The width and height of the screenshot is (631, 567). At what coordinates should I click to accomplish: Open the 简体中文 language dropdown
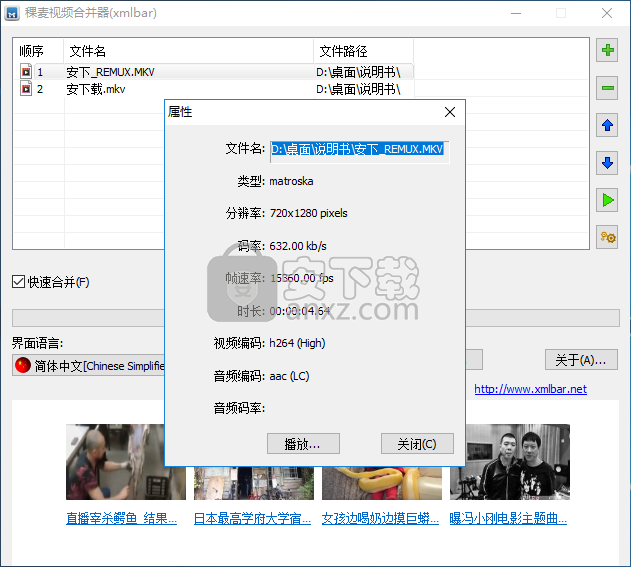[89, 365]
